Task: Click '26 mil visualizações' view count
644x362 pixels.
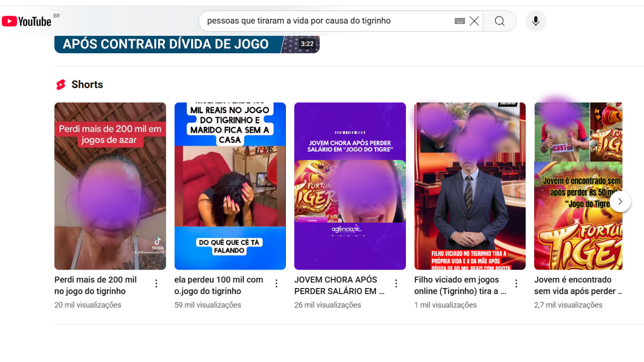Action: click(328, 305)
